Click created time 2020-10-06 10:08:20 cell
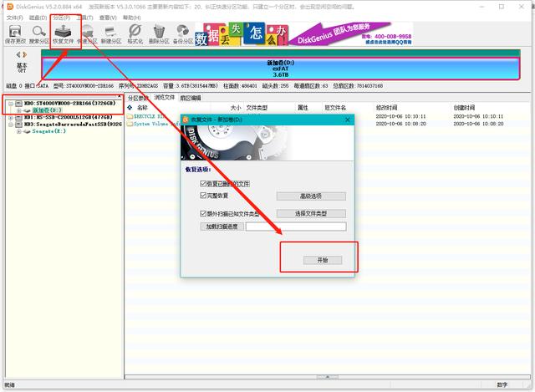The width and height of the screenshot is (535, 392). click(478, 124)
